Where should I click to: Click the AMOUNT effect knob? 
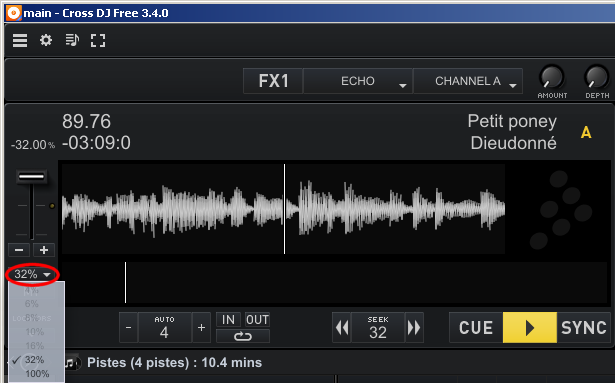click(552, 77)
